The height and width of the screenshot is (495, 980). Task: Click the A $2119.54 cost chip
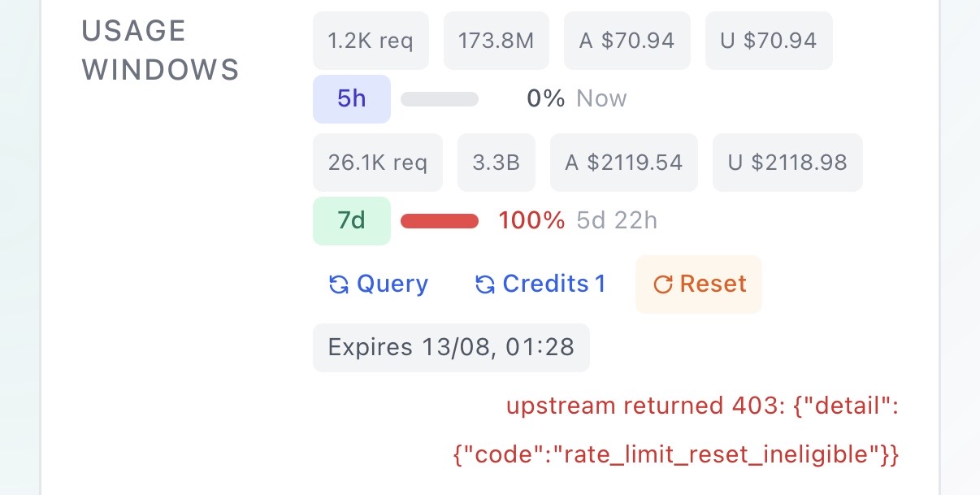pos(624,163)
